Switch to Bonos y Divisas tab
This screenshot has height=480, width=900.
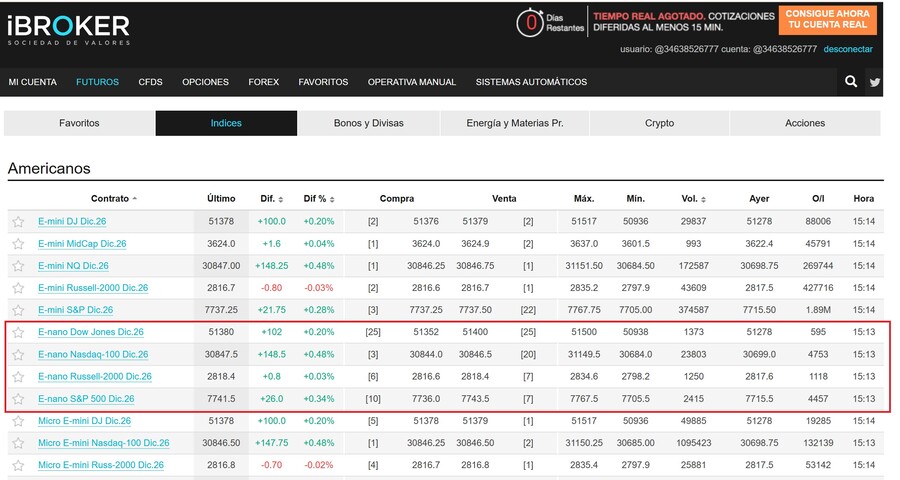[368, 123]
